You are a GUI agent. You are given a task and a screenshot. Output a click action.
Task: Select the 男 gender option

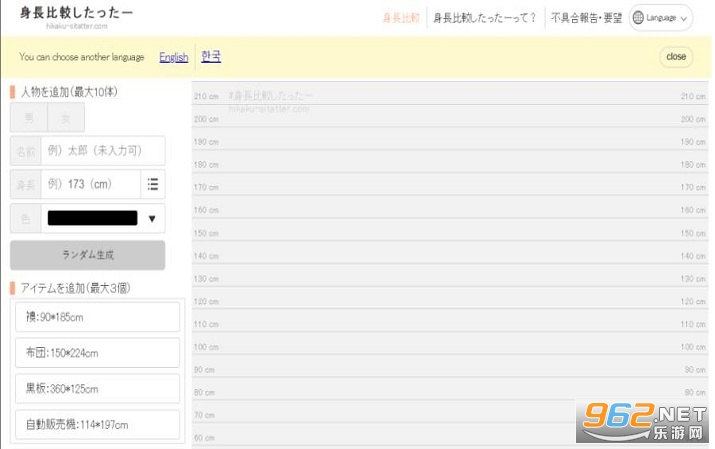(x=29, y=118)
